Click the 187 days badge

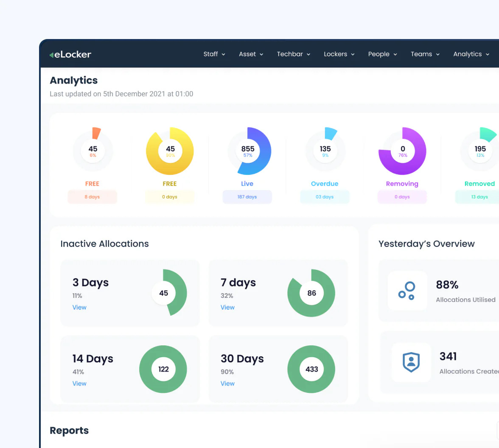247,197
